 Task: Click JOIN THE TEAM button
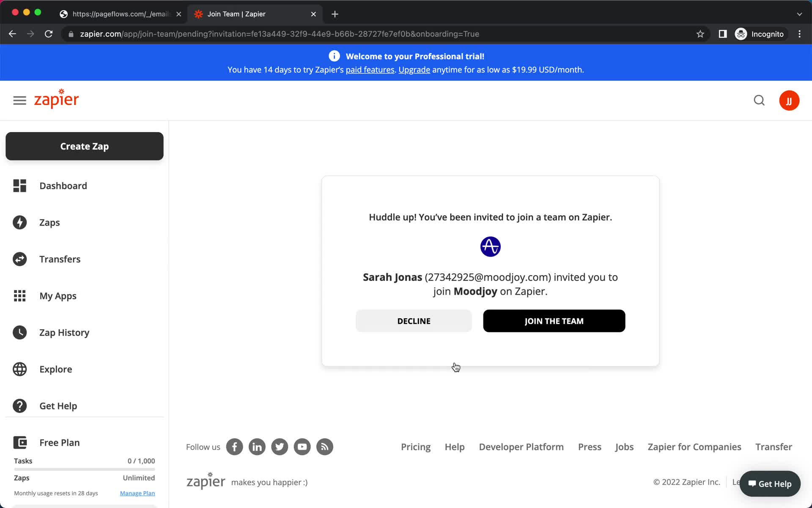[x=554, y=321]
